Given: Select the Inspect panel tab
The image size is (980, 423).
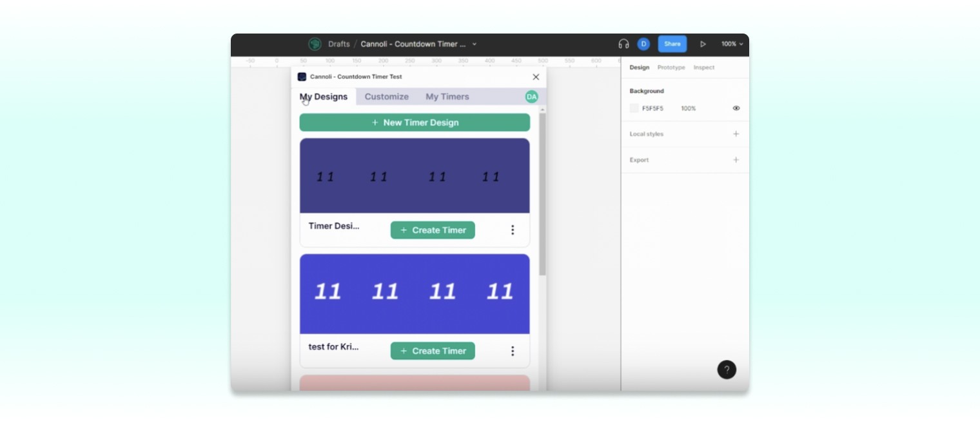Looking at the screenshot, I should [704, 67].
